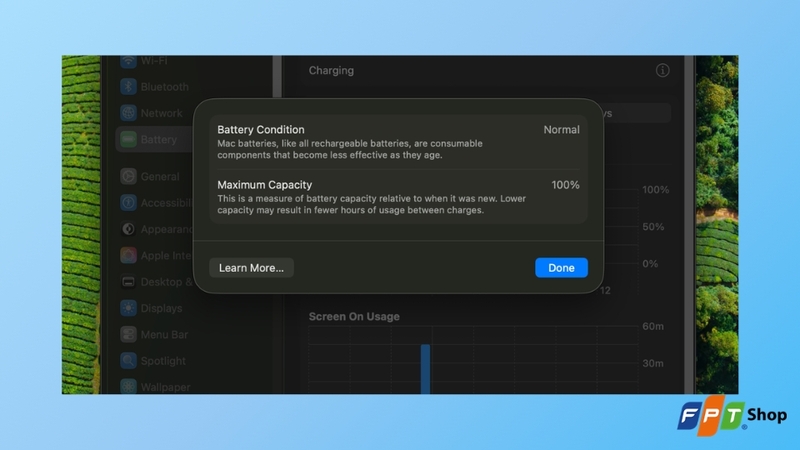This screenshot has width=800, height=450.
Task: Select Network in settings sidebar
Action: pos(161,113)
